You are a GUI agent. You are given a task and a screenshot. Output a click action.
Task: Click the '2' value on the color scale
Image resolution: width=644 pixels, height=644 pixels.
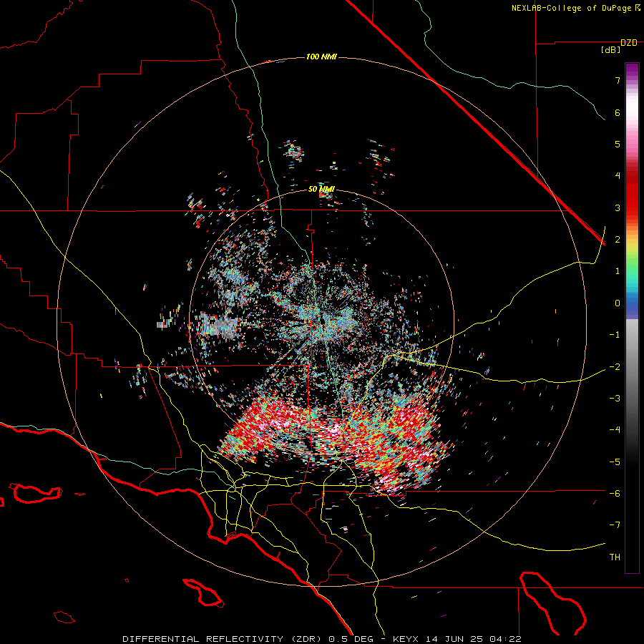pos(618,240)
